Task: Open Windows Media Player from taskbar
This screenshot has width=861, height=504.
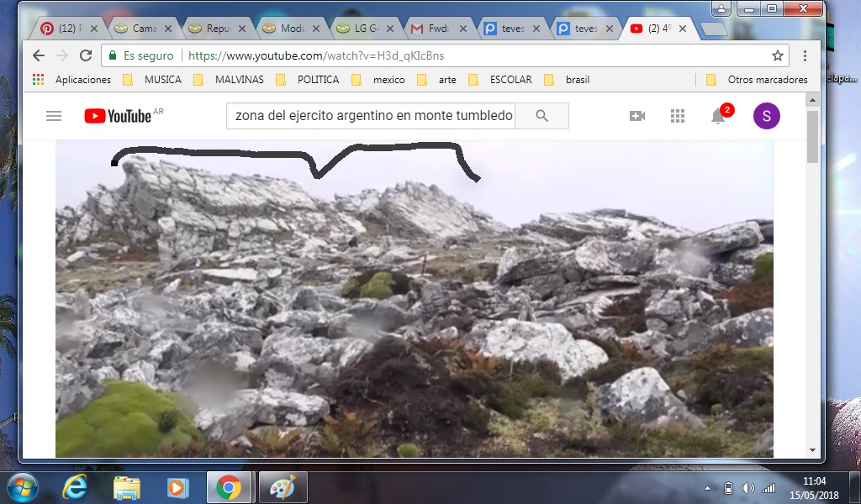Action: (177, 487)
